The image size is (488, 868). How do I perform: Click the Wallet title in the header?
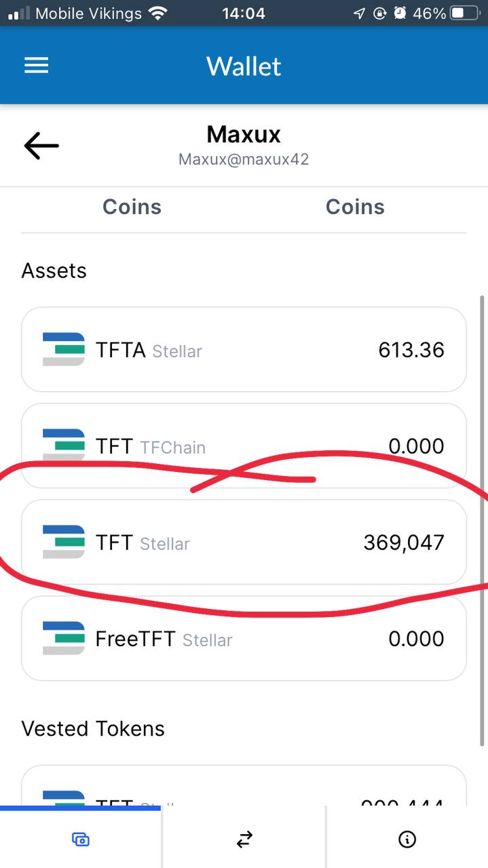244,65
